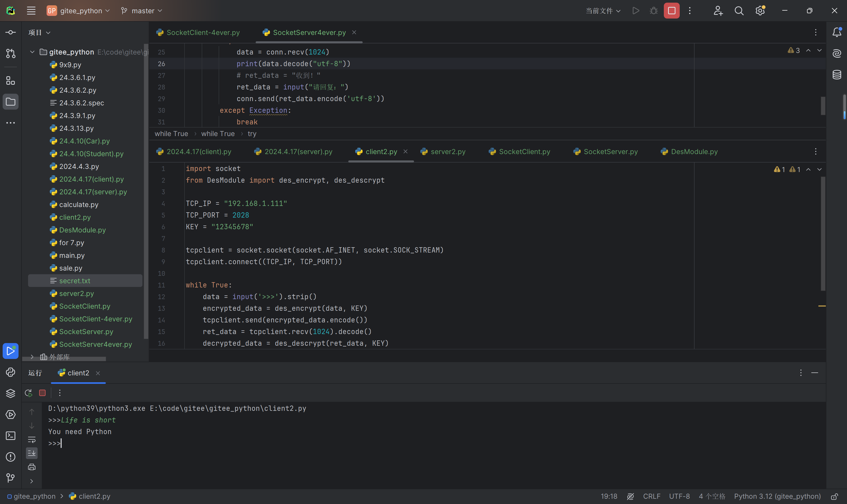The image size is (847, 504).
Task: Rerun the client2 script in console
Action: pyautogui.click(x=29, y=393)
